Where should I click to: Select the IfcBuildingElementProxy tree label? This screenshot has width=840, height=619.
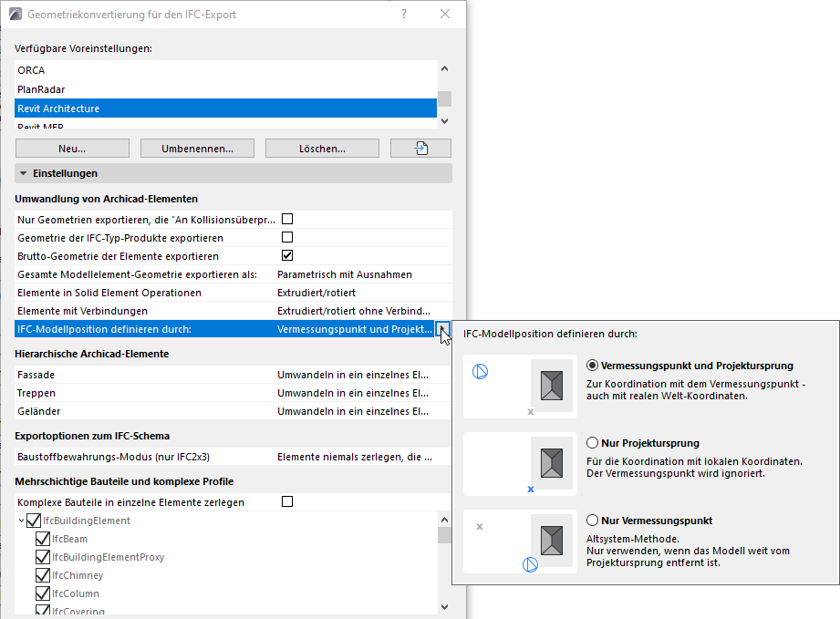click(x=109, y=557)
